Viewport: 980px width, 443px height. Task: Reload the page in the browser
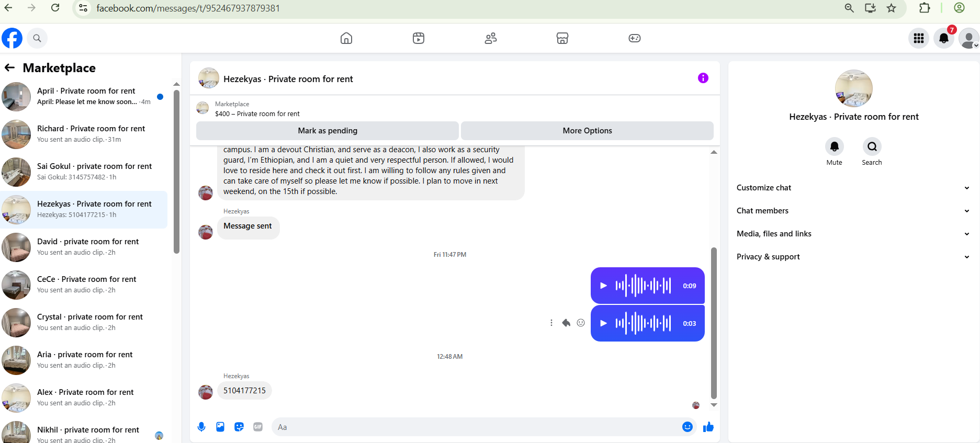click(x=55, y=8)
